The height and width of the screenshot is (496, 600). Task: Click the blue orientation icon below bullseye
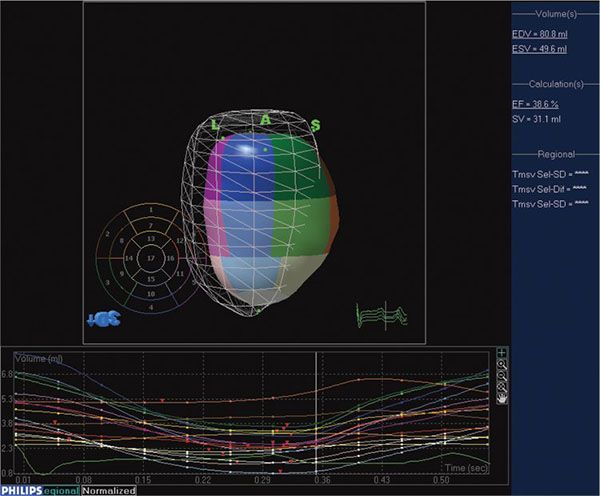[103, 318]
